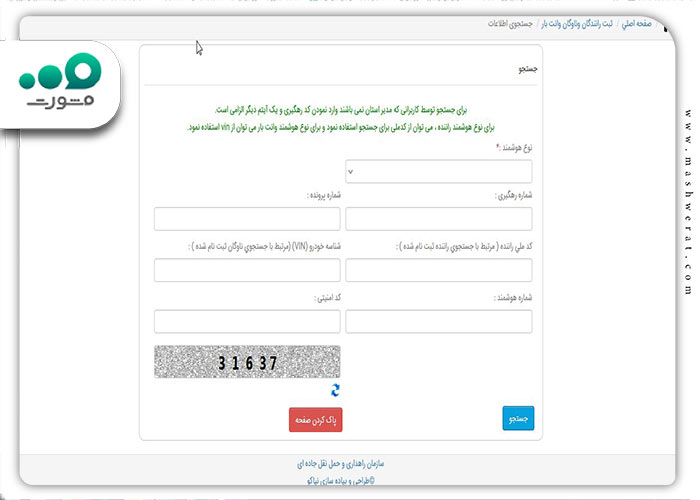Open صفحه اصلی breadcrumb link
The height and width of the screenshot is (500, 700).
637,23
